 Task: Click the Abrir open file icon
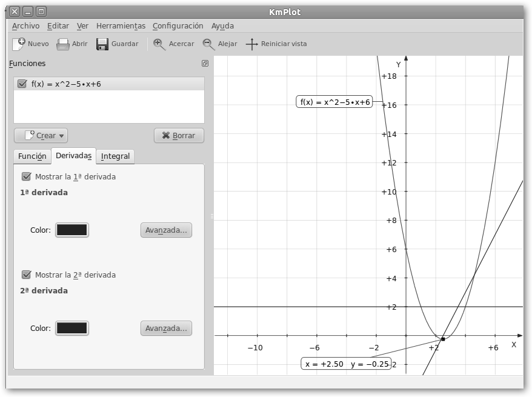63,44
